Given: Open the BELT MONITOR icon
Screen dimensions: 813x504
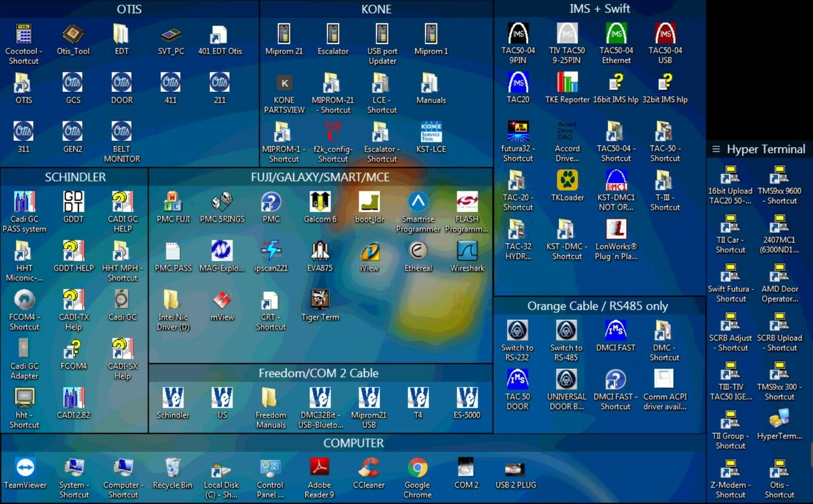Looking at the screenshot, I should 121,131.
